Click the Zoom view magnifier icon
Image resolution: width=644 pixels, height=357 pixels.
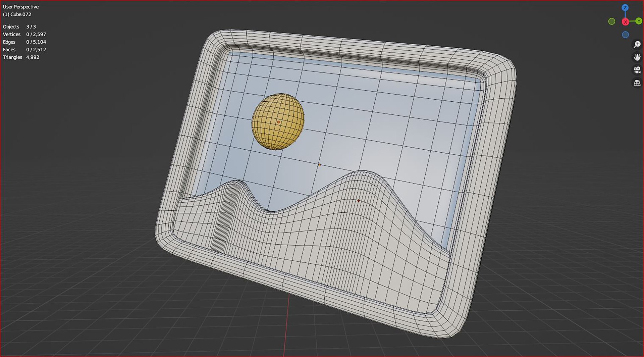[x=637, y=45]
